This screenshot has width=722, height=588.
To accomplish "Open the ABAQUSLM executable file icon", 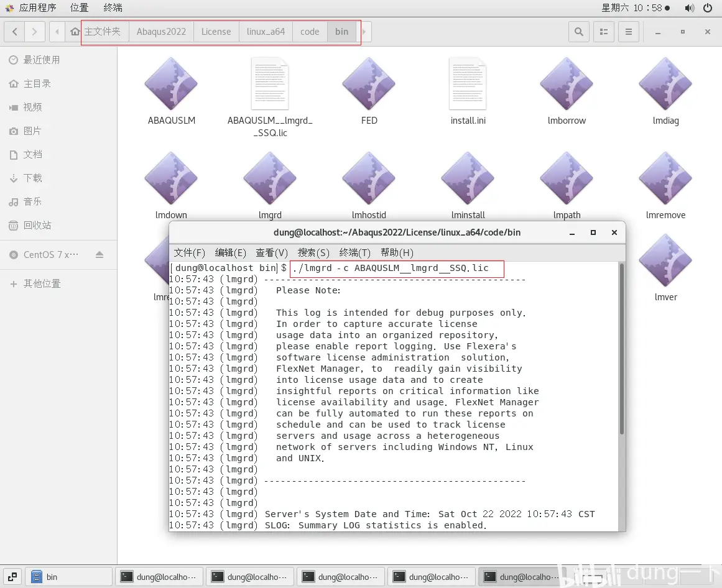I will (171, 84).
